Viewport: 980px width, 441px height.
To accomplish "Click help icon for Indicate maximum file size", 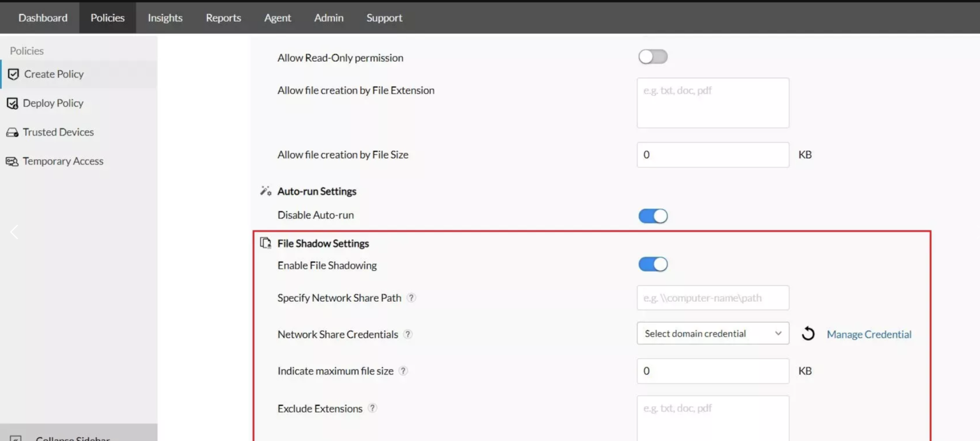I will [x=403, y=371].
